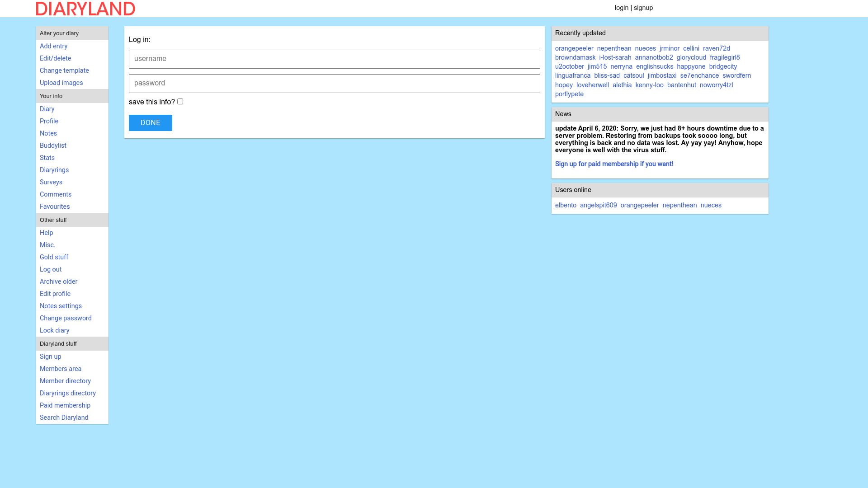Open the login link in header
The image size is (868, 488).
[622, 8]
